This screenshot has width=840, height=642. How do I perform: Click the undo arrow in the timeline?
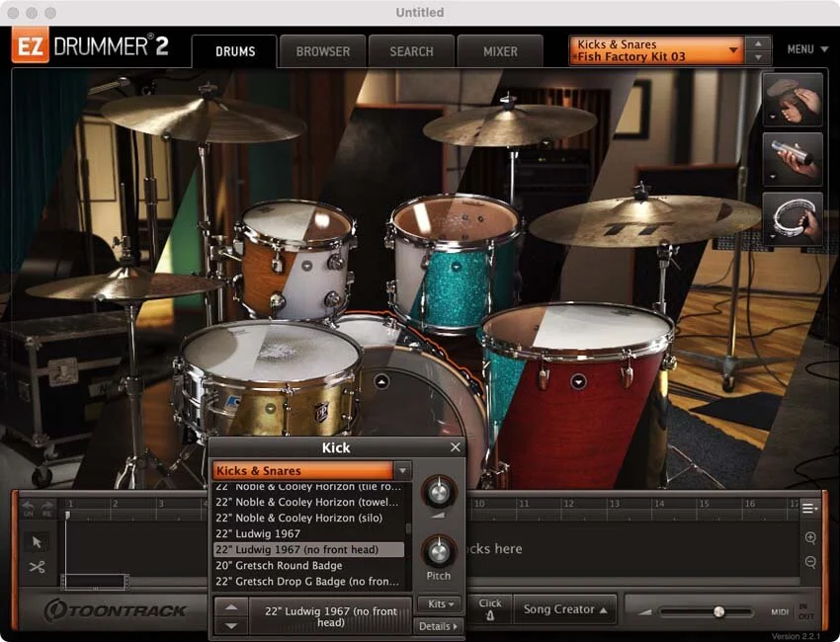(28, 508)
